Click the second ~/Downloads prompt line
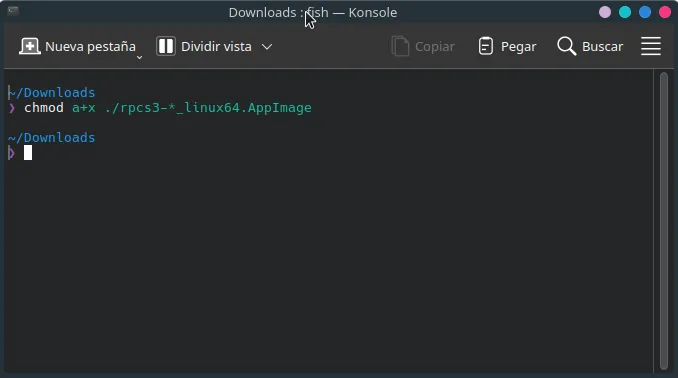 (x=51, y=138)
